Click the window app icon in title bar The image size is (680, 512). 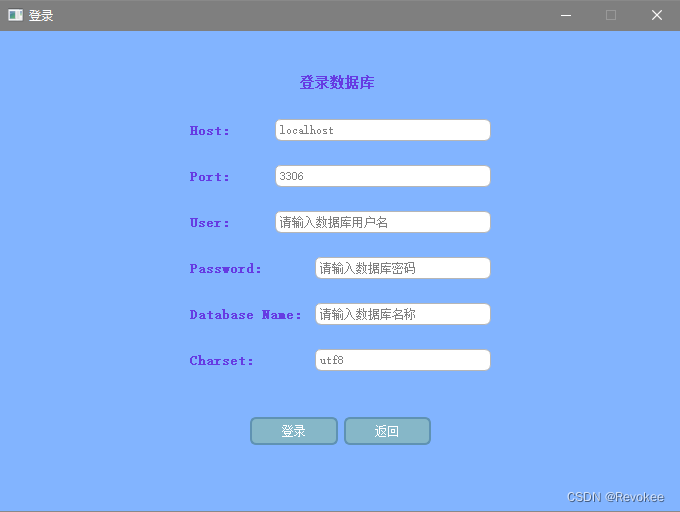click(x=15, y=15)
